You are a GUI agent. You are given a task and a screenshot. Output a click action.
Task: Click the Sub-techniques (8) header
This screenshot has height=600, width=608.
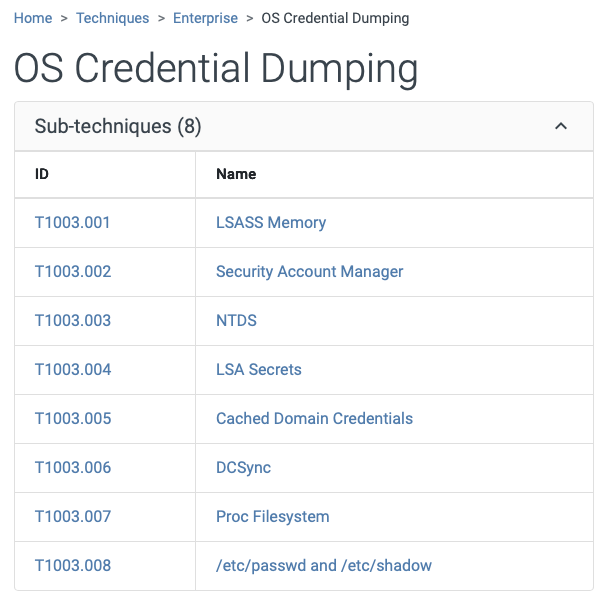(x=118, y=126)
